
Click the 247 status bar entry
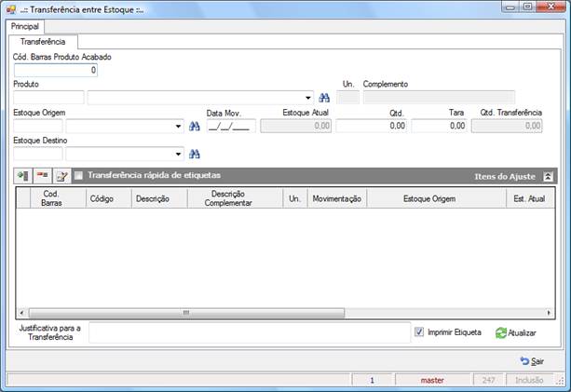[488, 380]
